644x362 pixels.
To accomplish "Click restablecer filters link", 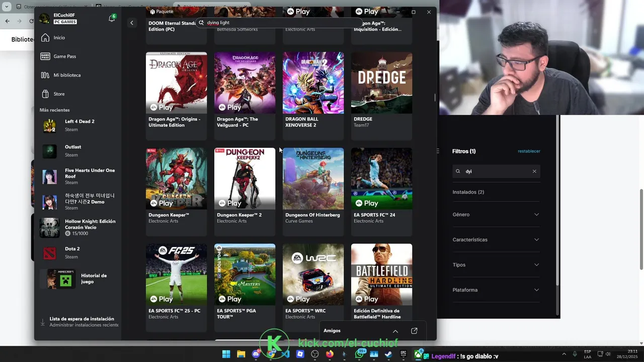I will [x=529, y=151].
